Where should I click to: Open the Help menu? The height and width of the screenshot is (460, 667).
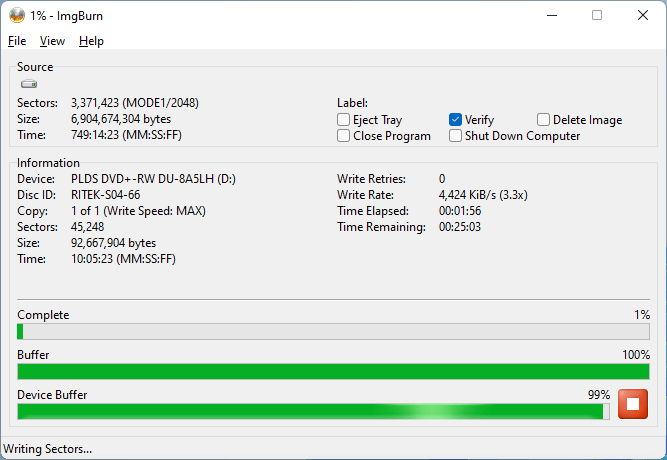pos(91,41)
